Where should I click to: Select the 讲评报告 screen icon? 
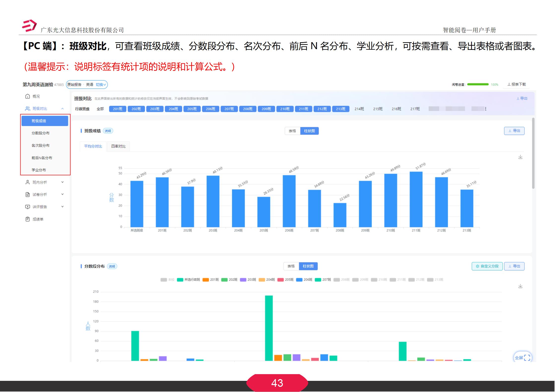(x=27, y=206)
